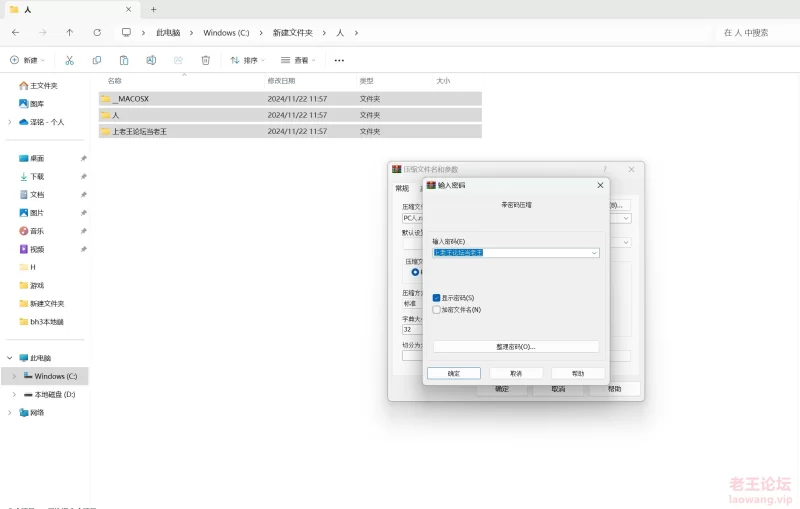Image resolution: width=800 pixels, height=509 pixels.
Task: Click the share icon in the Explorer toolbar
Action: tap(178, 60)
